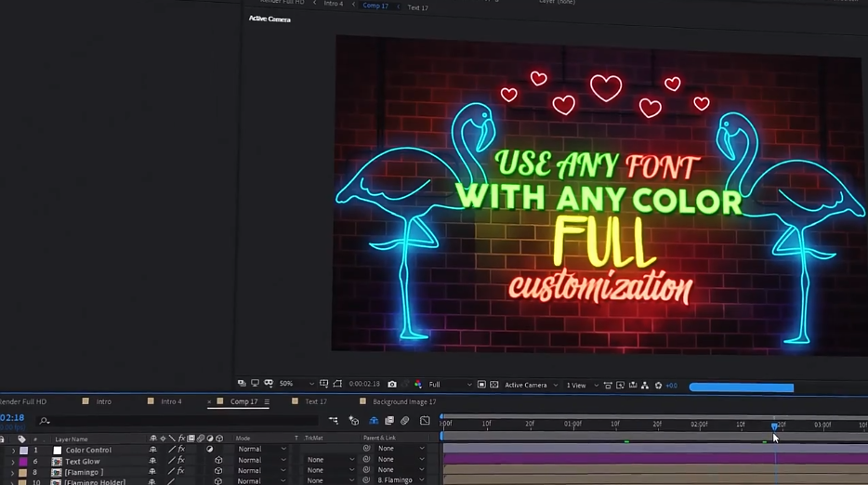Toggle 3D layer switch for Flamingo layer
Screen dimensions: 868x485
(218, 471)
